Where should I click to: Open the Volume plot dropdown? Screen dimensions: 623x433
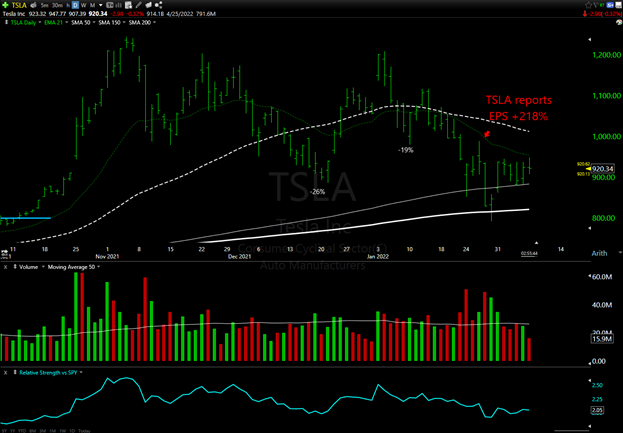(x=43, y=267)
